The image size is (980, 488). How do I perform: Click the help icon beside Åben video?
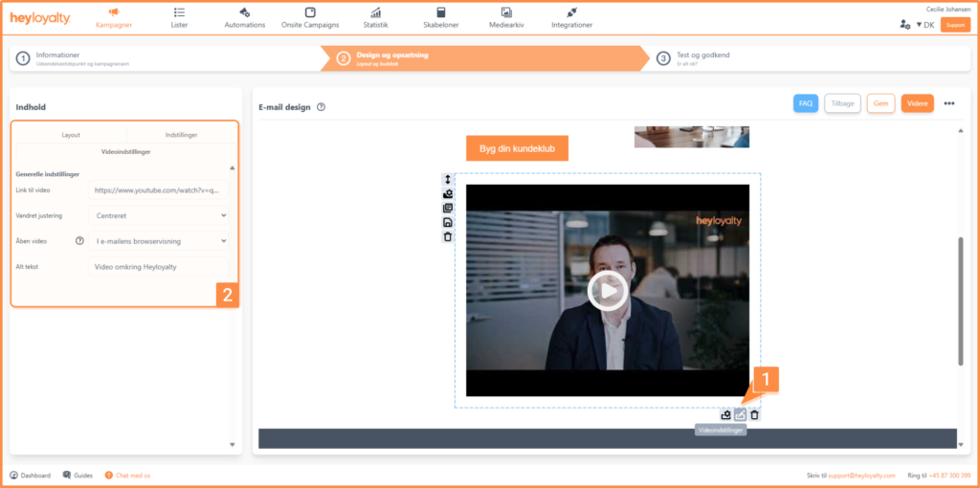[79, 241]
